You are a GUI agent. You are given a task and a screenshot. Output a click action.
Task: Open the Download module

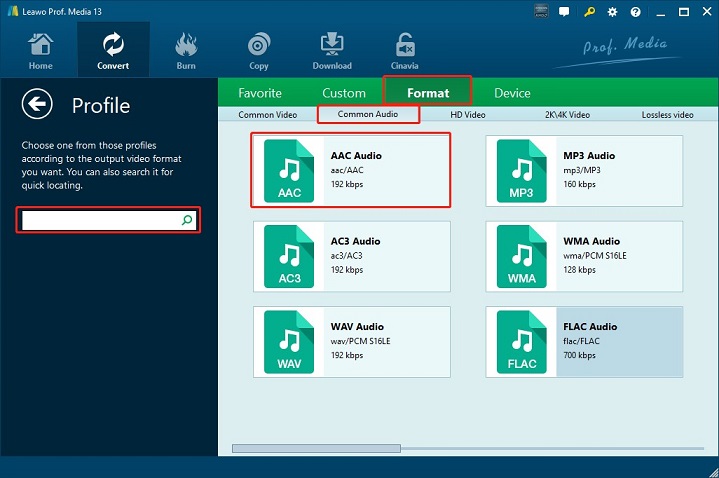coord(332,51)
